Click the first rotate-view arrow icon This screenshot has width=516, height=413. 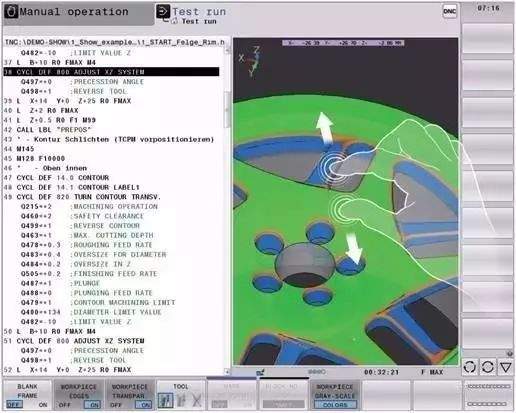coord(470,367)
